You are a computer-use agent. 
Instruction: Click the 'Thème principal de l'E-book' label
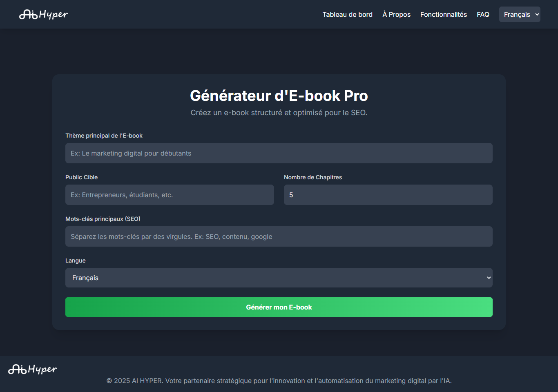pyautogui.click(x=104, y=136)
